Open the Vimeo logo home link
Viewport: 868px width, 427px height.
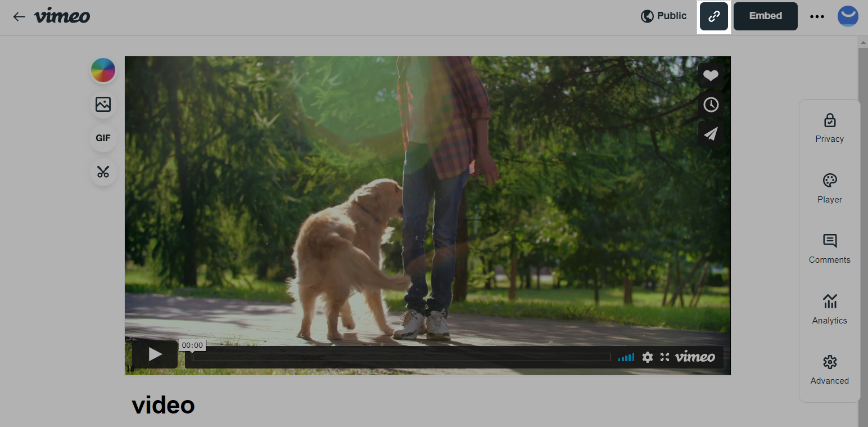point(62,16)
